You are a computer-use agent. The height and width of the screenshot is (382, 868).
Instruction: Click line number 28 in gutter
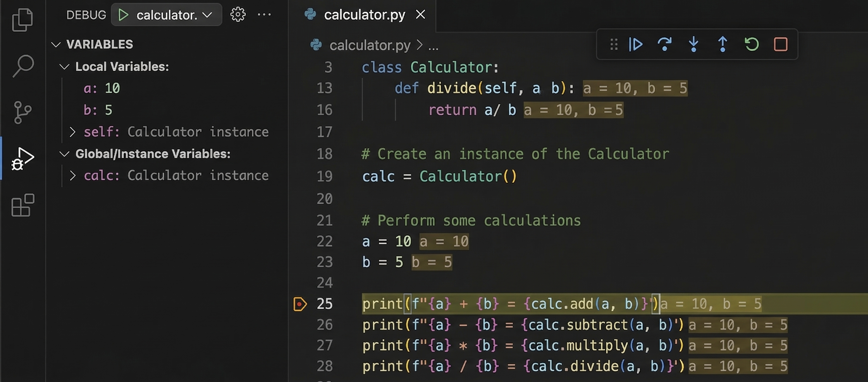tap(324, 366)
